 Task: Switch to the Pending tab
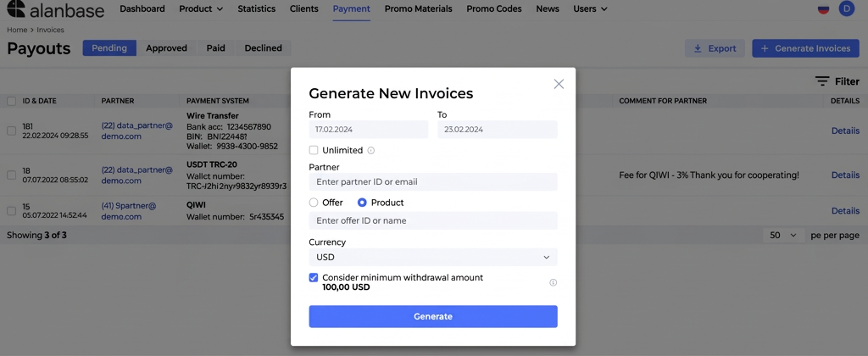coord(109,48)
